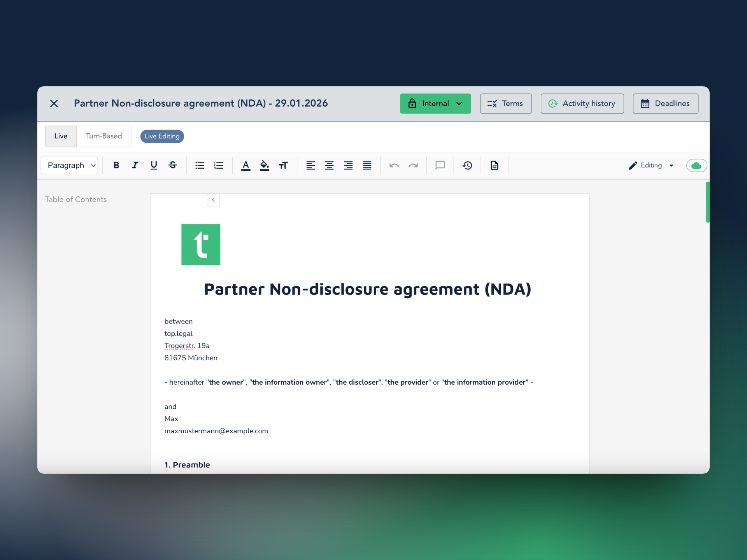The height and width of the screenshot is (560, 747).
Task: Open version history clock icon
Action: tap(467, 166)
